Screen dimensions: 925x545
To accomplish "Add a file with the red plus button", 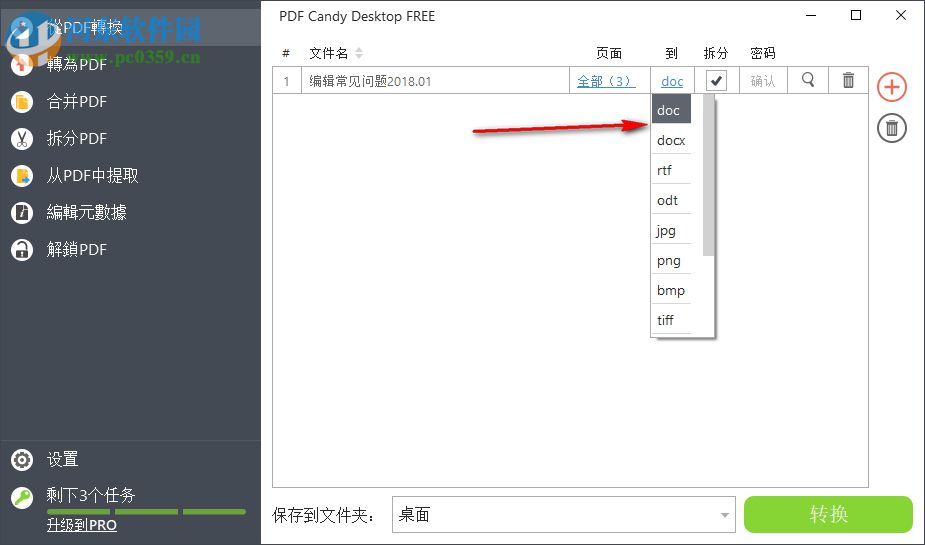I will 891,87.
